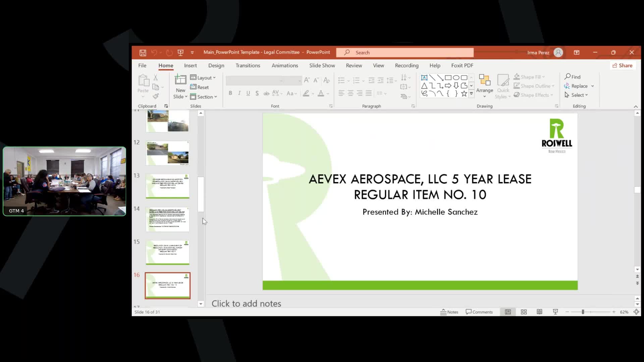The image size is (644, 362).
Task: Open the Transitions ribbon tab
Action: (248, 66)
